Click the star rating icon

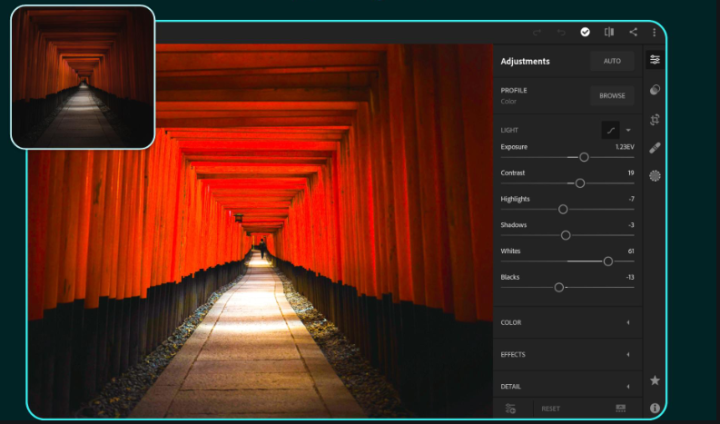click(x=655, y=380)
